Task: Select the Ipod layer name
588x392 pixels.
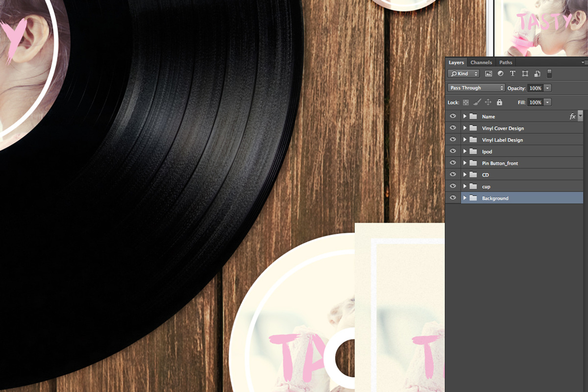Action: [x=487, y=151]
